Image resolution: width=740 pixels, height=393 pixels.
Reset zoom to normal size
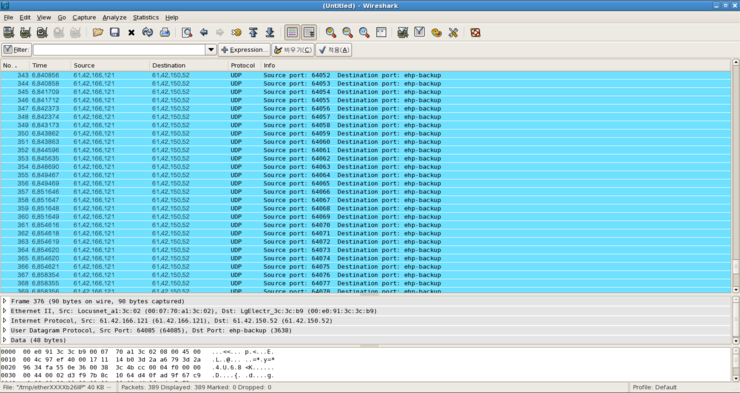coord(364,33)
